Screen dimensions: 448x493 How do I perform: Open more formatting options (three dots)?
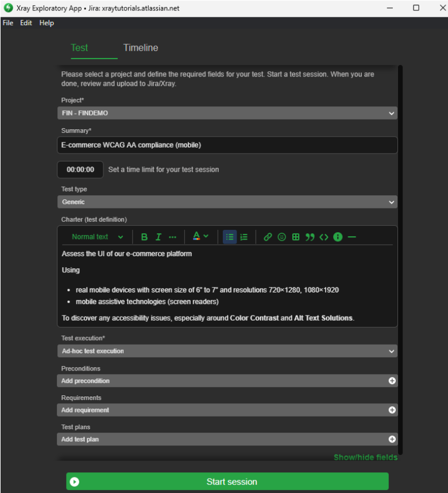pos(173,237)
